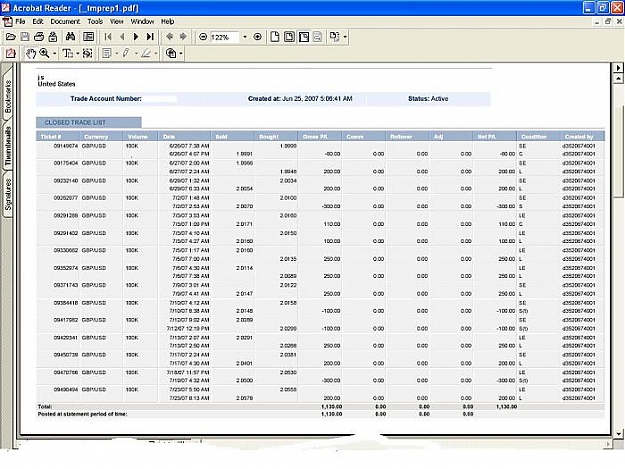Expand the note tool dropdown arrow
Viewport: 625px width, 469px height.
pos(116,53)
